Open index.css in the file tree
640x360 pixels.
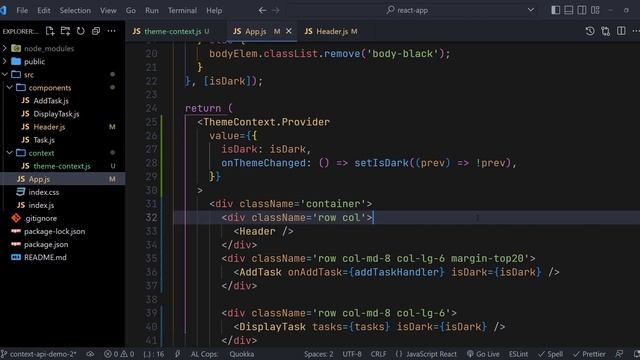pyautogui.click(x=44, y=192)
